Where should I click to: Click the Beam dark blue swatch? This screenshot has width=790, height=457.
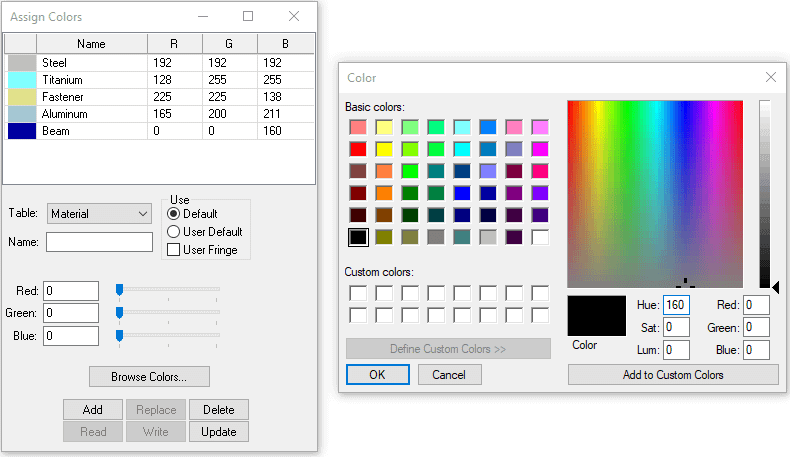point(21,132)
